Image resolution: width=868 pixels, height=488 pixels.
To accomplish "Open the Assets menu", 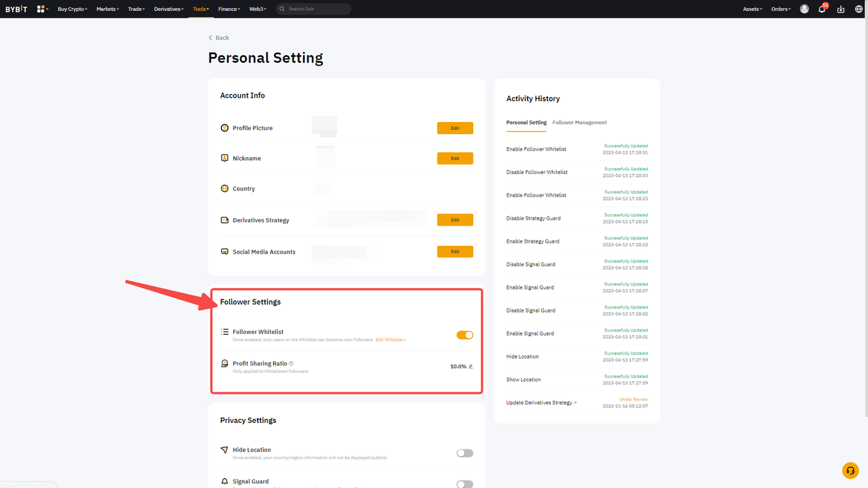I will pos(752,9).
